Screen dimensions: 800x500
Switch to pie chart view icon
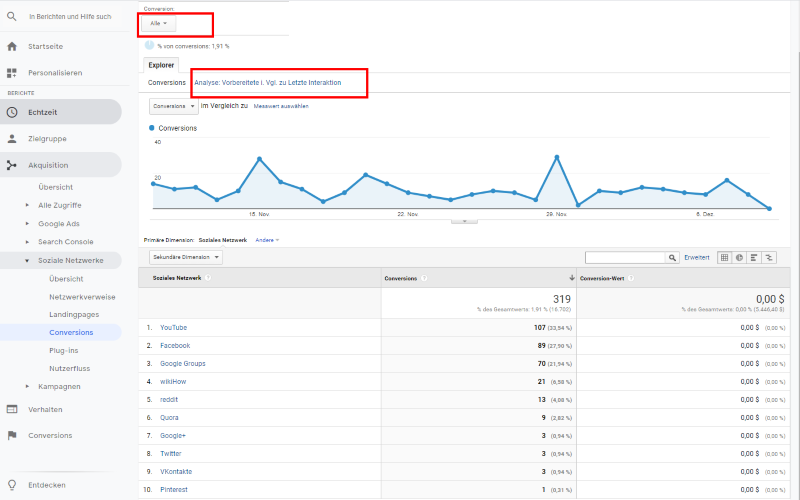[740, 257]
